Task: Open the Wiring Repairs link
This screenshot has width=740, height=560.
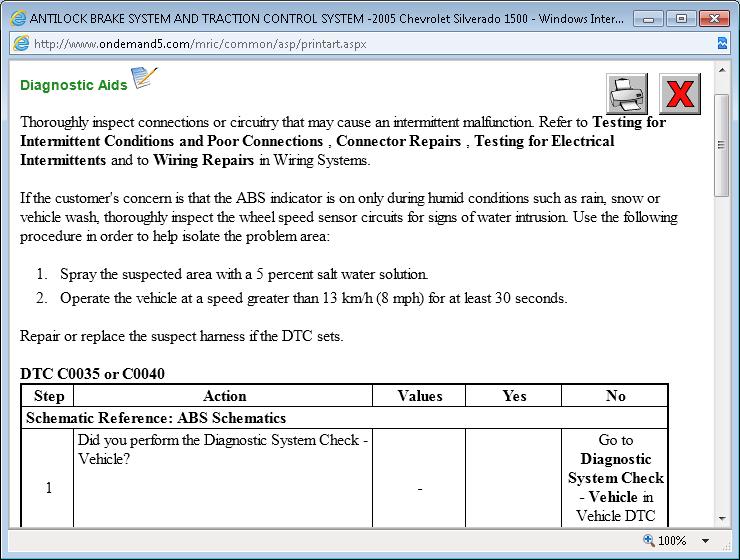Action: point(203,160)
